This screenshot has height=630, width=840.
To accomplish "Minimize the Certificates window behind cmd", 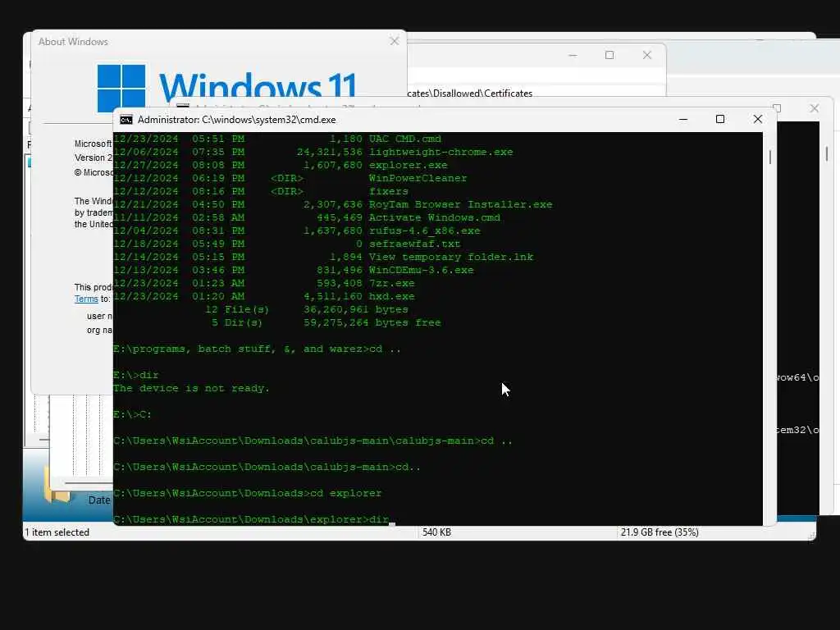I will tap(573, 55).
